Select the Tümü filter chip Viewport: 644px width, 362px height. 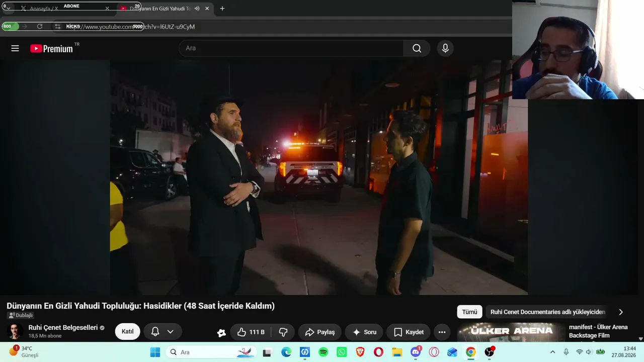click(469, 312)
